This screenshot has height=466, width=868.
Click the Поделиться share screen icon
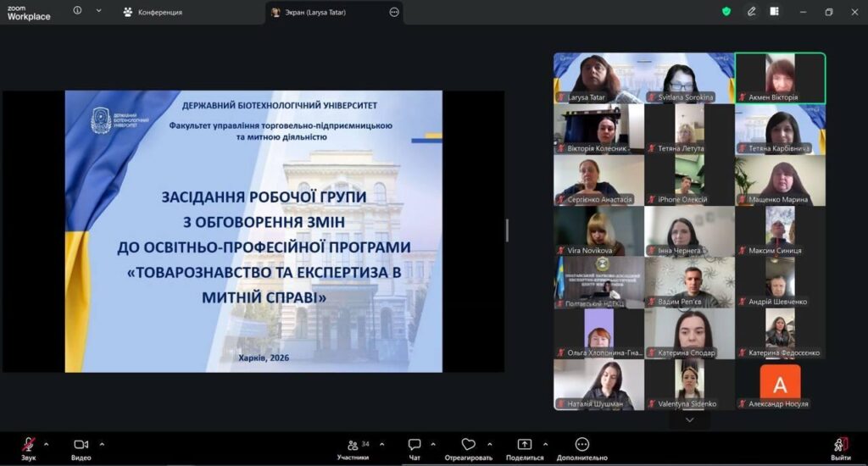(525, 446)
